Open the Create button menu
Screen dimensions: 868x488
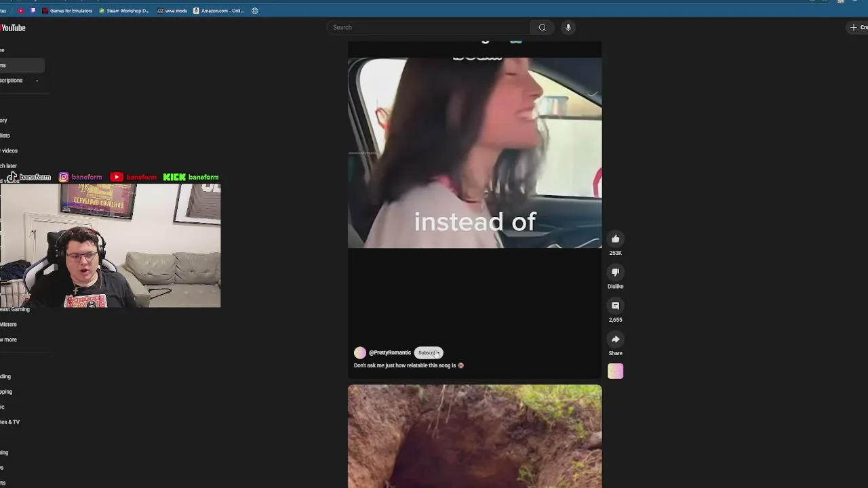[858, 27]
